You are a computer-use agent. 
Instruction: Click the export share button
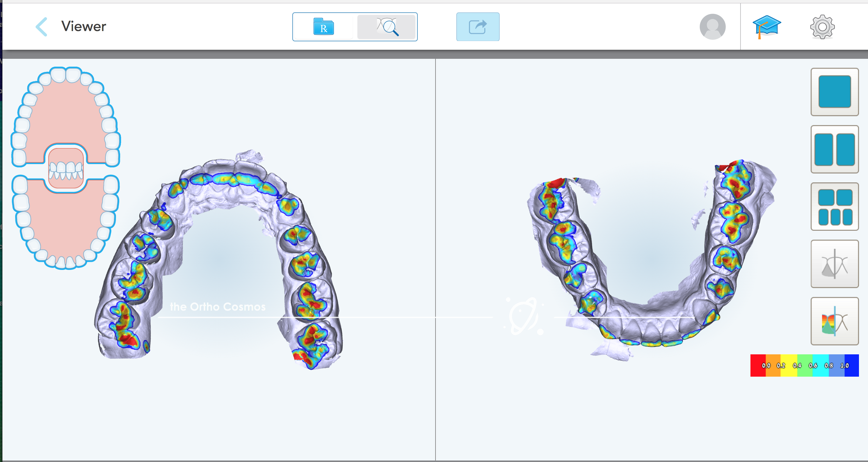pyautogui.click(x=478, y=27)
